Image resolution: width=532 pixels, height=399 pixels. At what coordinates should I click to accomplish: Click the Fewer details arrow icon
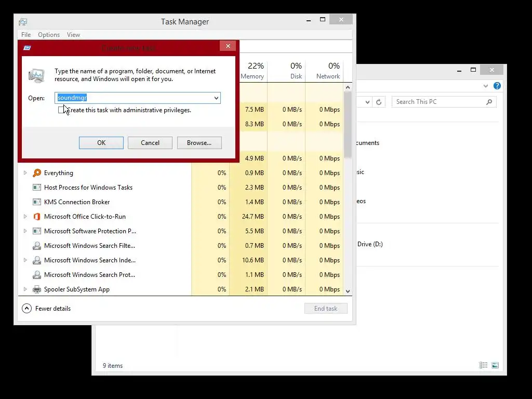27,309
